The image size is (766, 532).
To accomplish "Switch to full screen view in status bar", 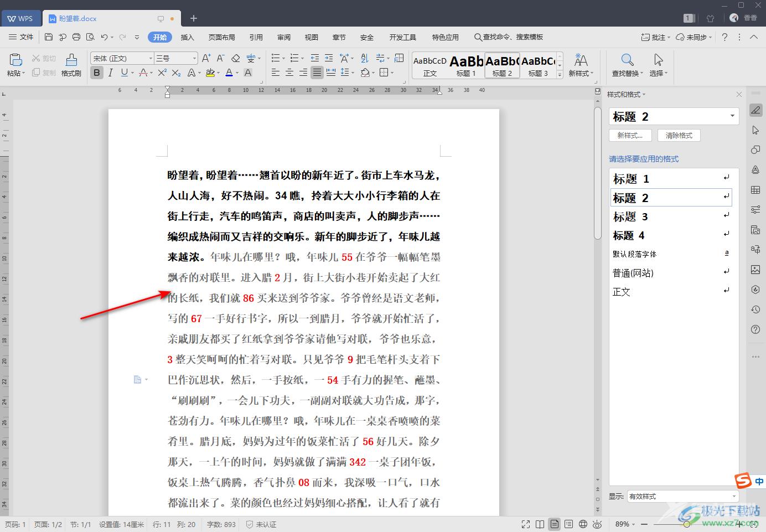I will (x=526, y=524).
